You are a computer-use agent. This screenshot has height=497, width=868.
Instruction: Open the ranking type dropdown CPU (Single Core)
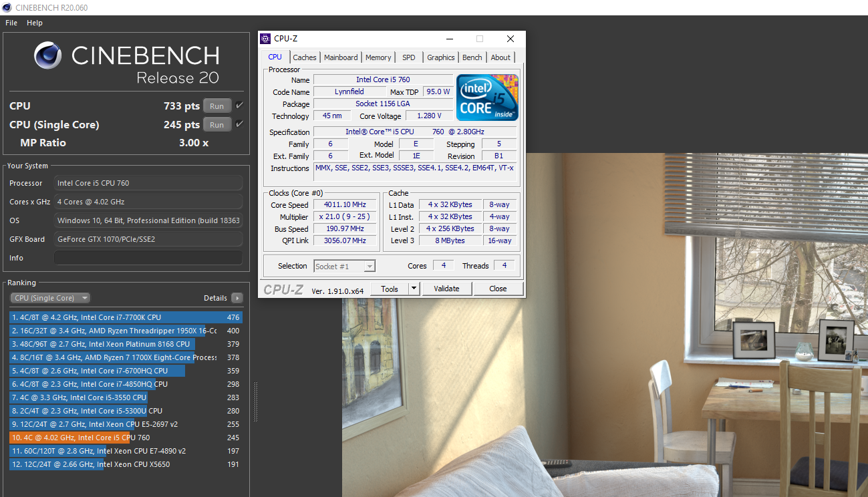tap(50, 298)
